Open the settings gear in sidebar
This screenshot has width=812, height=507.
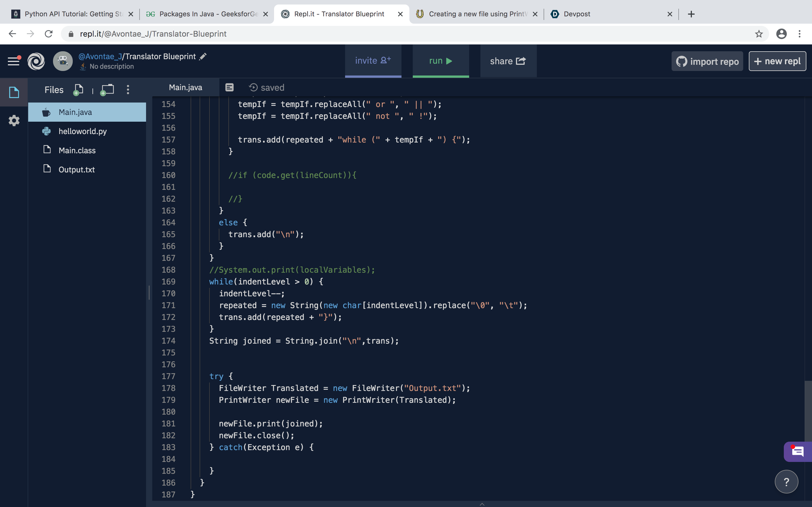(x=14, y=120)
